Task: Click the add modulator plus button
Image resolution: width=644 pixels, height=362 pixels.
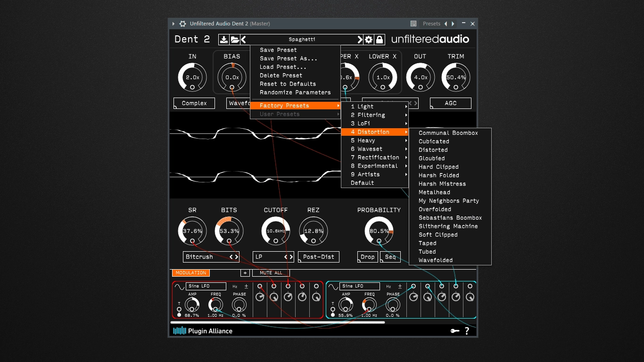Action: [245, 273]
